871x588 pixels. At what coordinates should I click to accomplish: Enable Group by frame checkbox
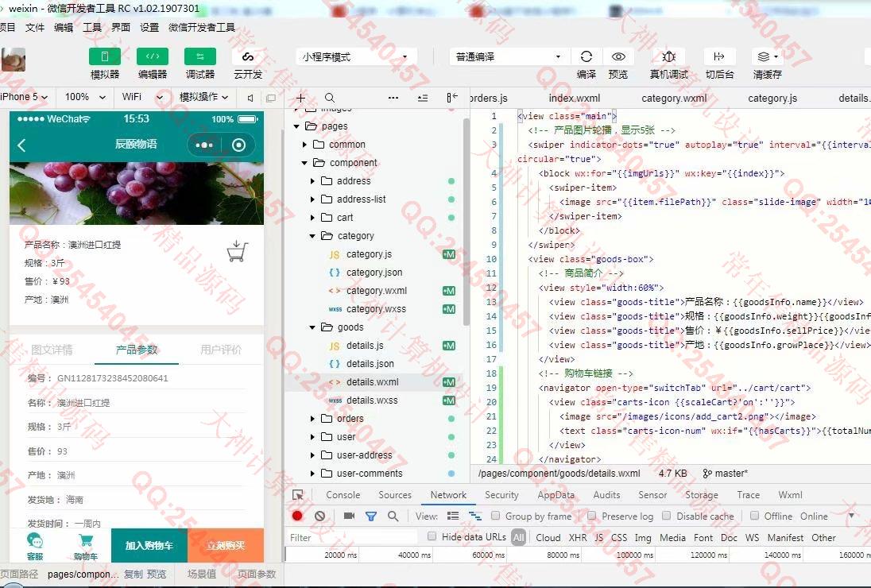[x=495, y=516]
